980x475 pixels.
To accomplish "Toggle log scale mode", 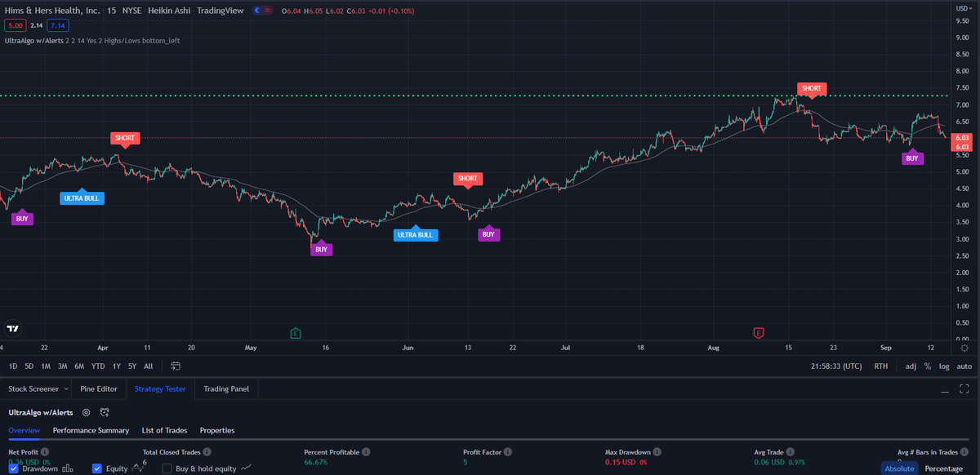I will 944,366.
